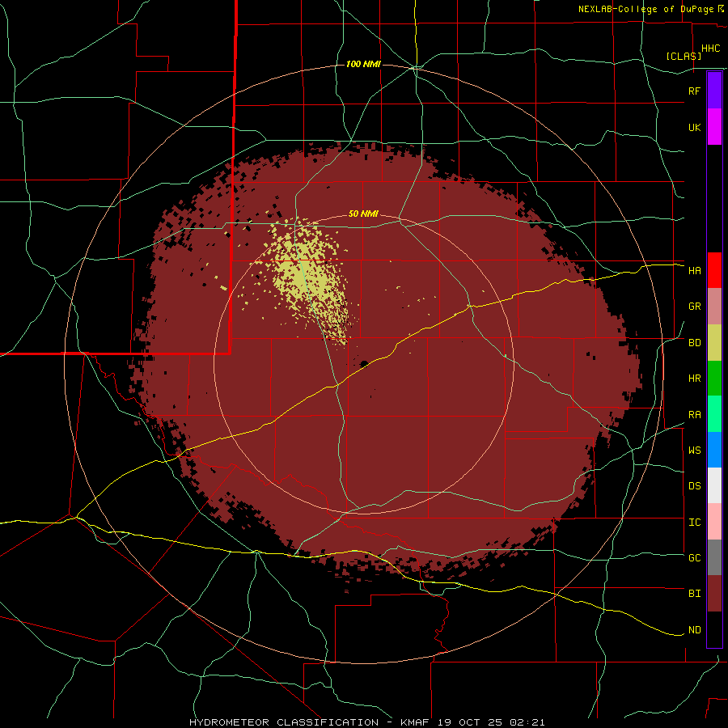Click the RA light green legend swatch
This screenshot has width=728, height=728.
[714, 414]
